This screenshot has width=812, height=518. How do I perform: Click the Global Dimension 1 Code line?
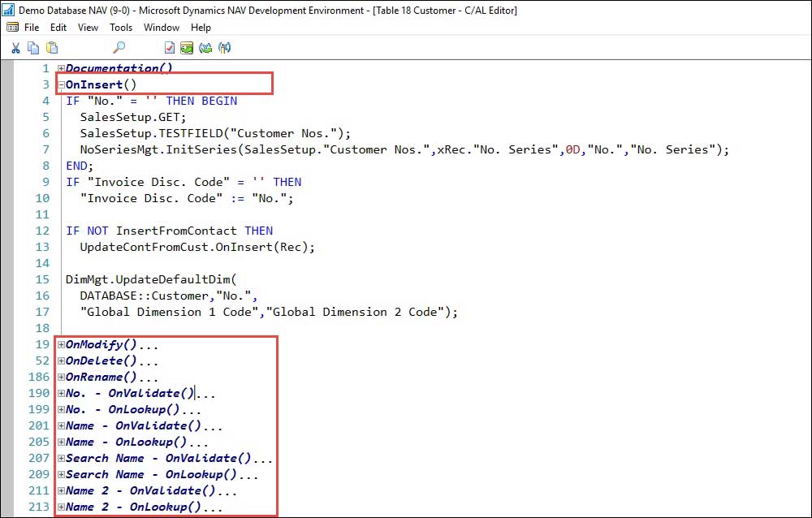(x=269, y=312)
